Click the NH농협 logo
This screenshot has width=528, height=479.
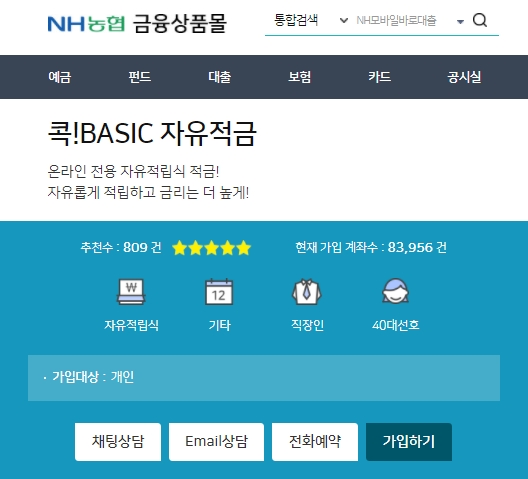86,24
